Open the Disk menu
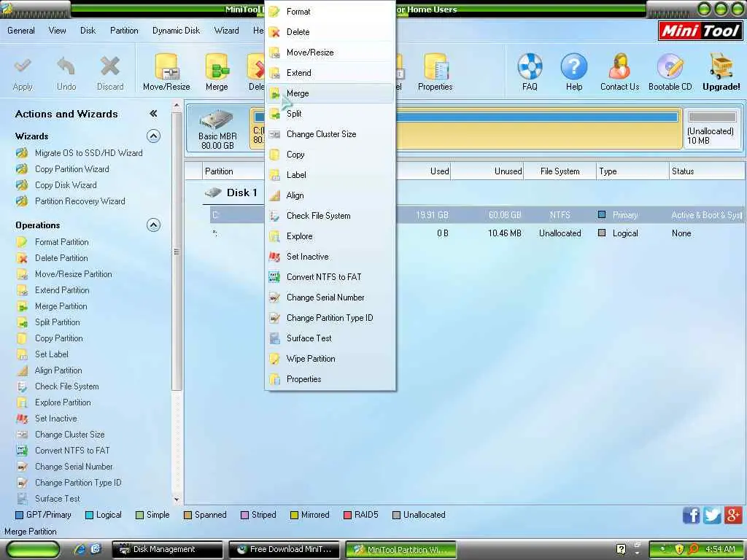The image size is (747, 560). tap(88, 31)
